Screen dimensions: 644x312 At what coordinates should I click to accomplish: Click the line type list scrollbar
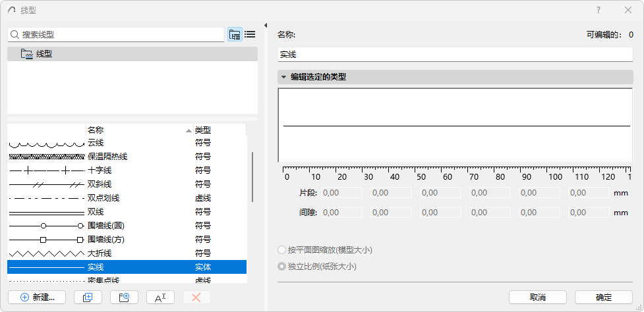252,177
